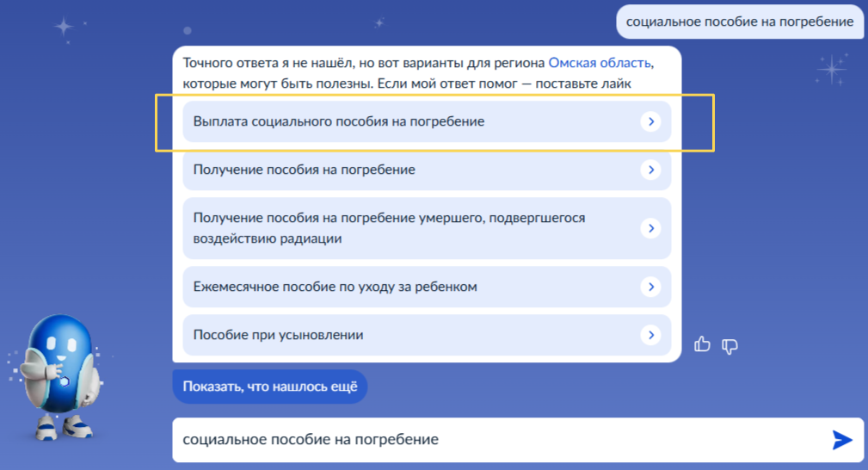868x470 pixels.
Task: Click Показать, что нашлось ещё button
Action: [x=270, y=387]
